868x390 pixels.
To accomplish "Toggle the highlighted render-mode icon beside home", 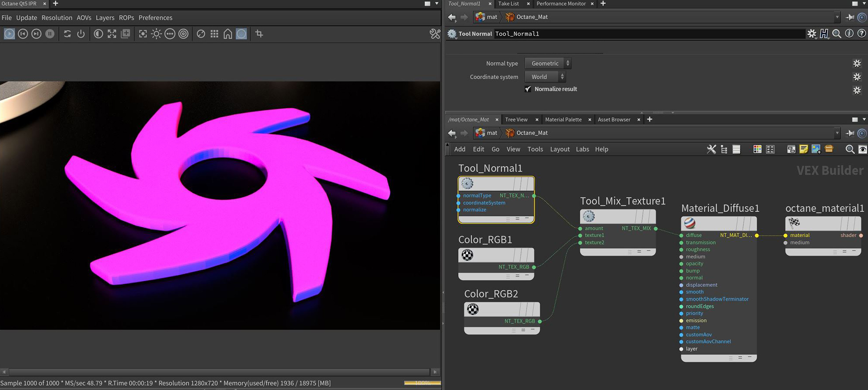I will 241,34.
